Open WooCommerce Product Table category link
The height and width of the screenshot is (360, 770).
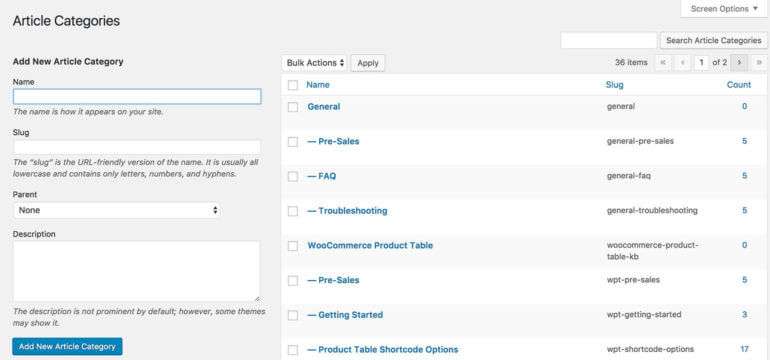click(x=370, y=246)
